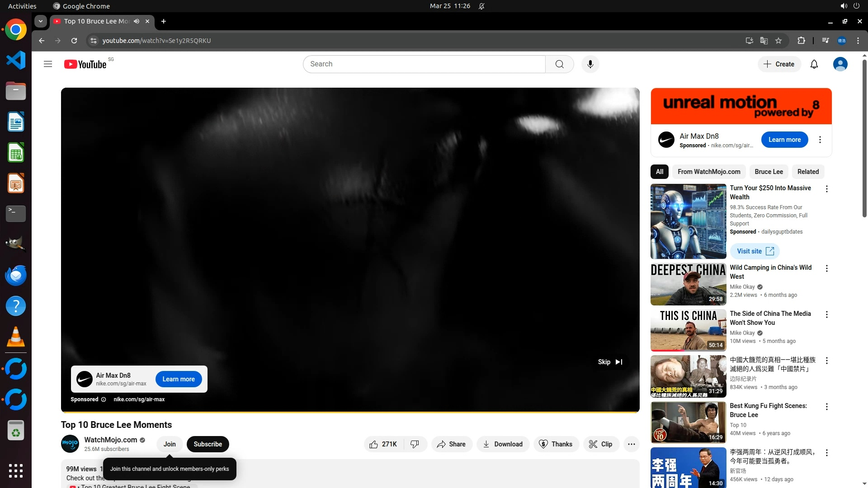Skip the Nike ad
This screenshot has height=488, width=868.
pos(610,362)
